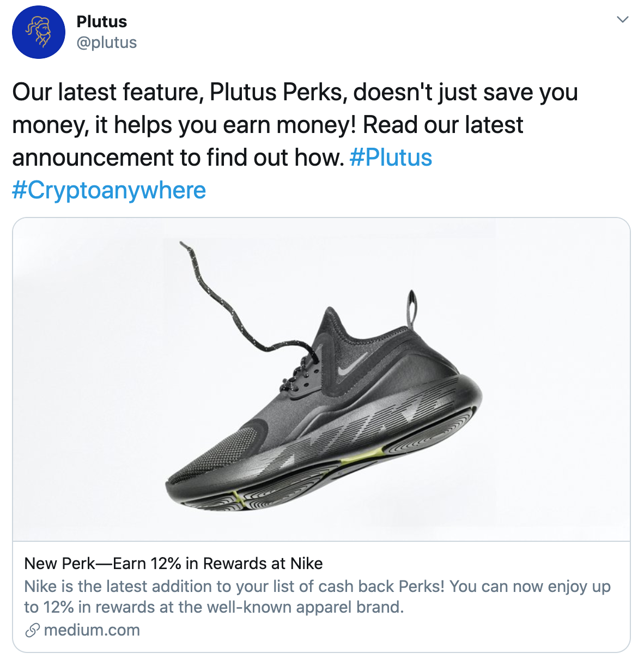
Task: Click the medium.com link
Action: point(93,630)
